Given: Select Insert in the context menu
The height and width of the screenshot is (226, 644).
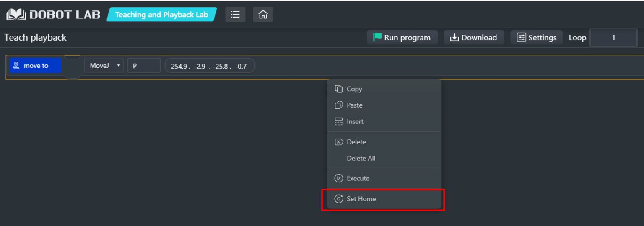Looking at the screenshot, I should (x=355, y=121).
